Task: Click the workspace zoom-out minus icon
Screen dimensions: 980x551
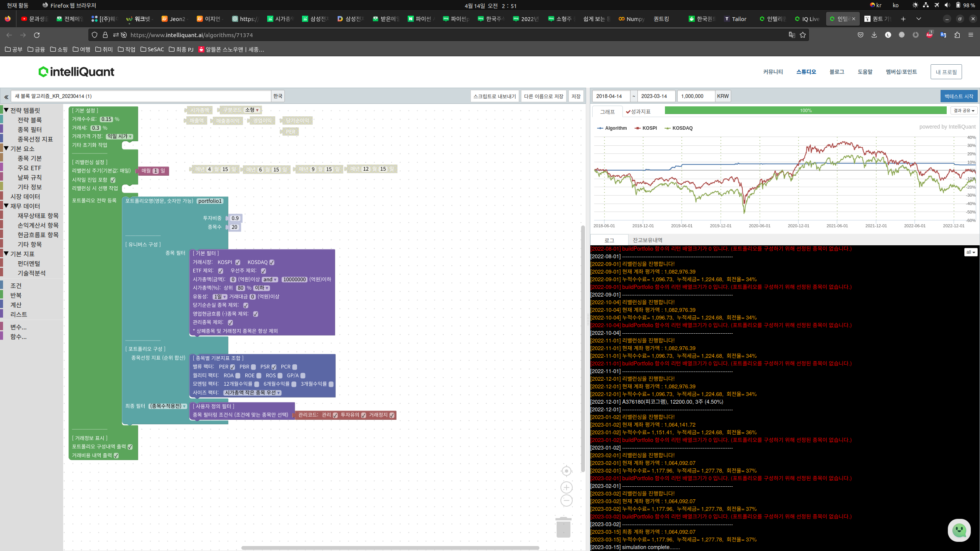Action: tap(566, 500)
